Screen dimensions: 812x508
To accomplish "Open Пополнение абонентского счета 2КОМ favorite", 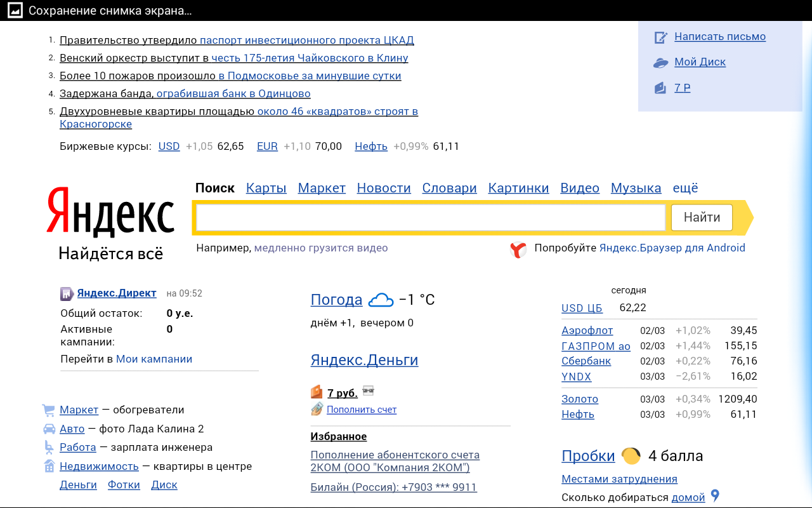I will (395, 461).
